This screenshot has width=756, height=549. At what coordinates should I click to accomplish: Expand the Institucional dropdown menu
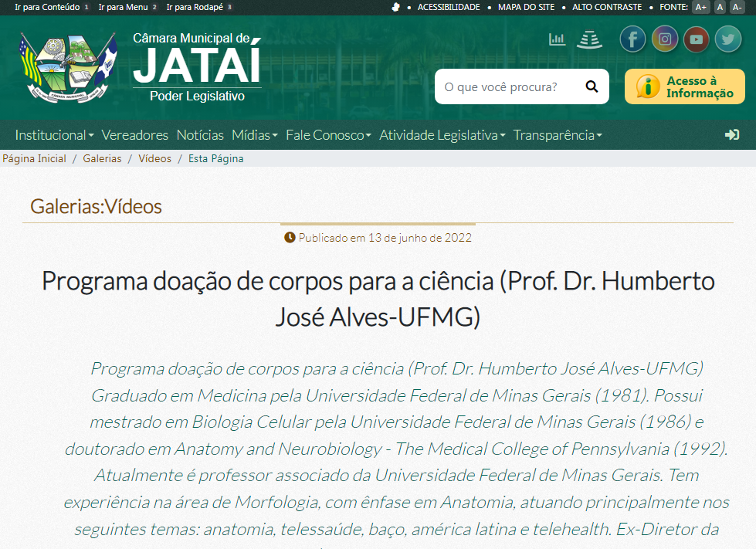54,135
